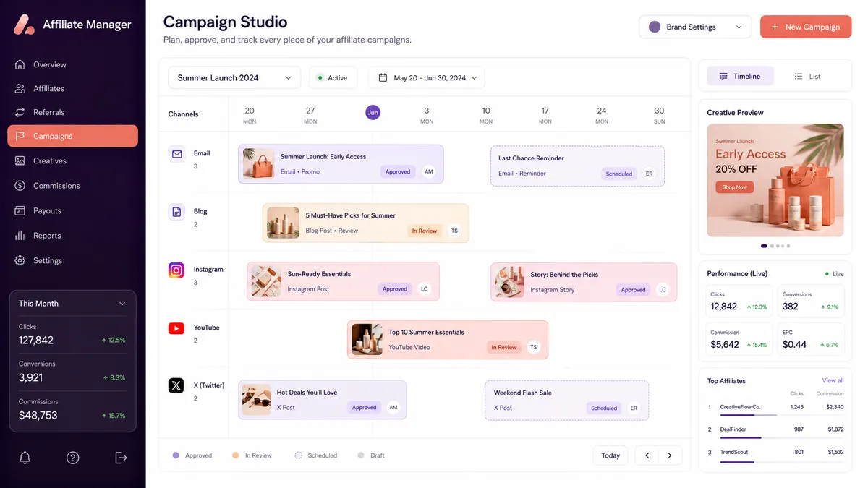Click In Review badge on 5 Must-Have Picks
The image size is (868, 488).
425,231
